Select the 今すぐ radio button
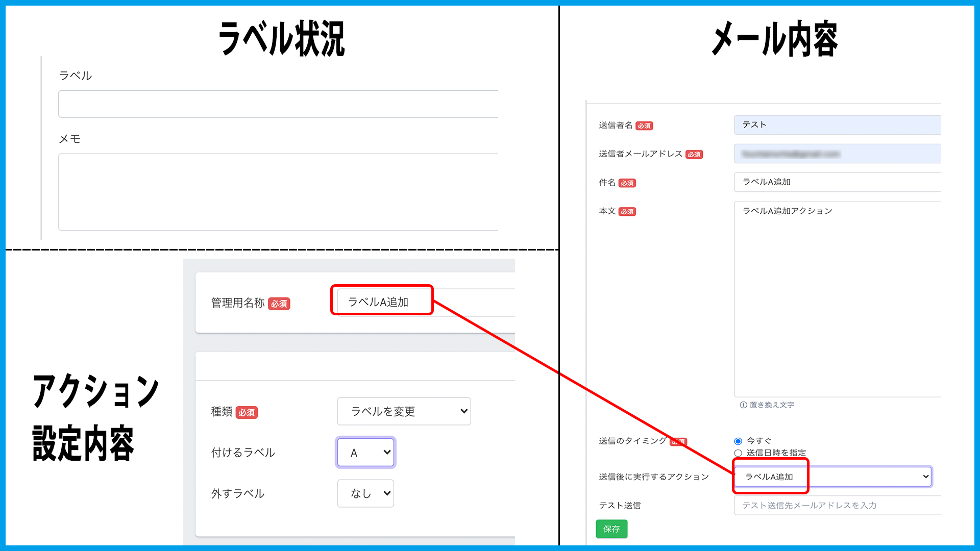The width and height of the screenshot is (980, 551). [738, 441]
